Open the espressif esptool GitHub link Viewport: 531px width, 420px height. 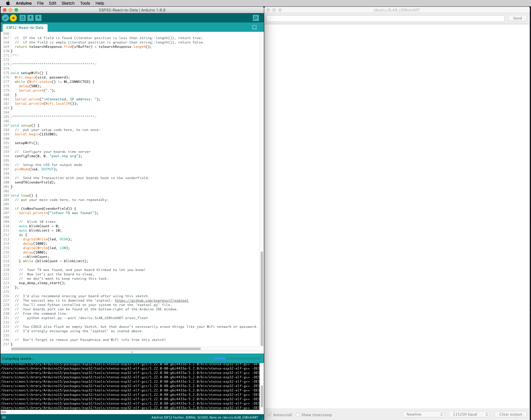click(x=152, y=300)
